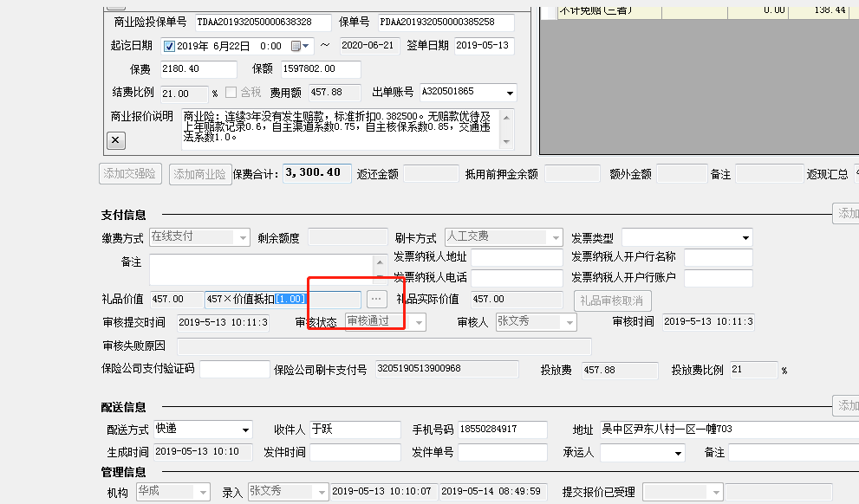Click the 礼品审核取消 button
The width and height of the screenshot is (859, 504).
point(613,300)
